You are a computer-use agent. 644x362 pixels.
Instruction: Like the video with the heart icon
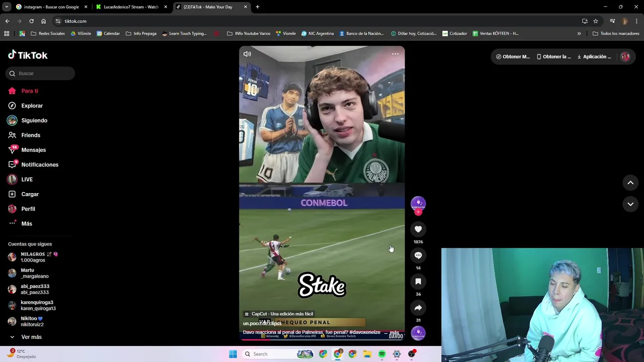coord(418,229)
